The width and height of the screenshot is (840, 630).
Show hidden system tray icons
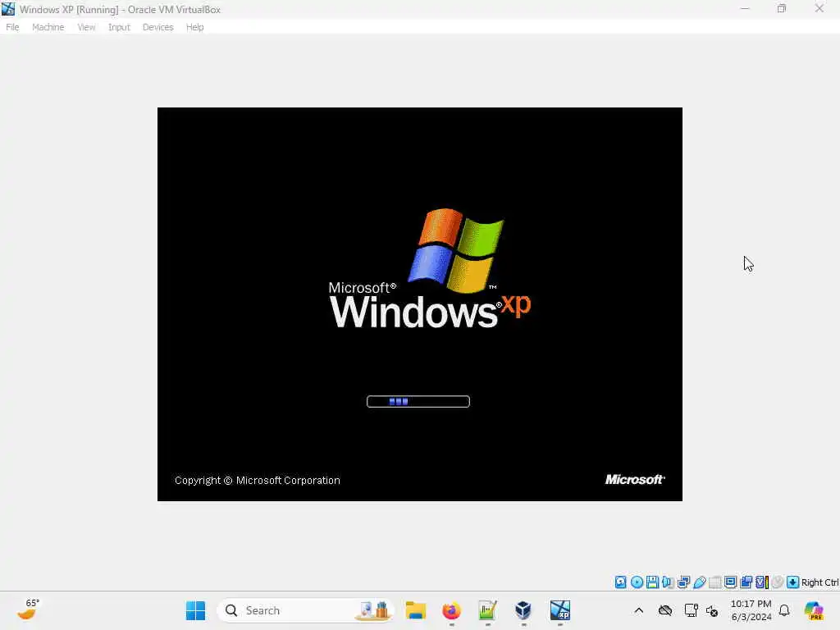pyautogui.click(x=638, y=610)
